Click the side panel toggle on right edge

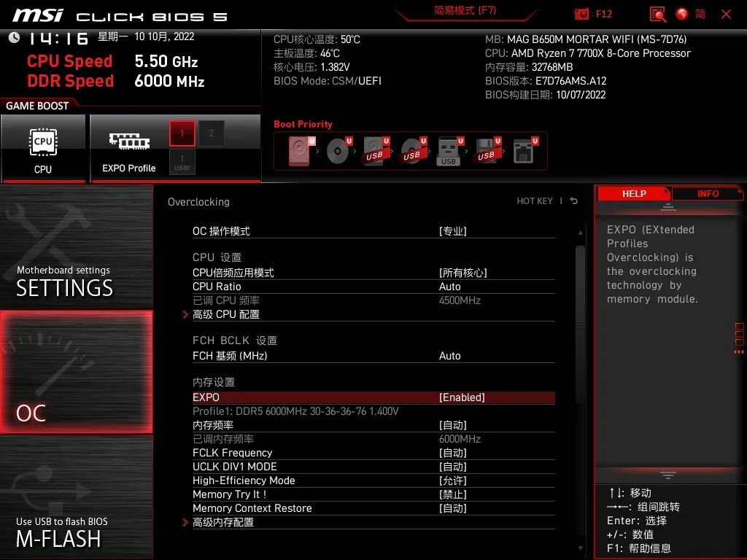pos(739,338)
